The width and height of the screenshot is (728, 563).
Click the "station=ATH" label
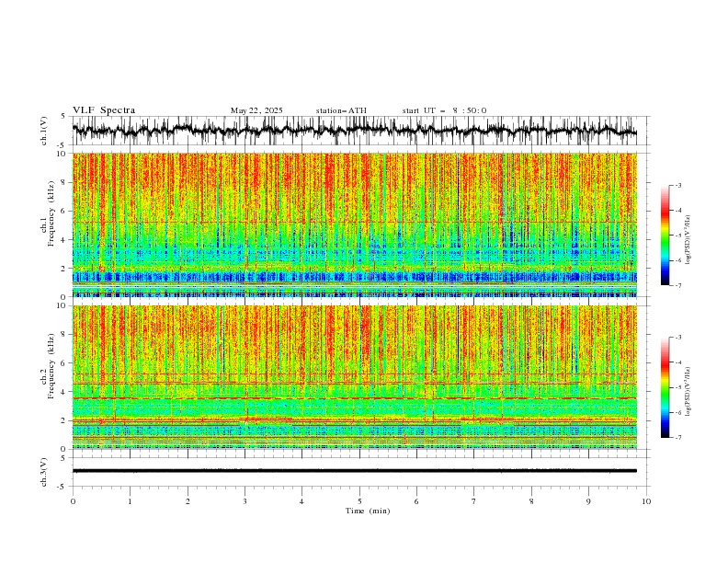click(341, 110)
